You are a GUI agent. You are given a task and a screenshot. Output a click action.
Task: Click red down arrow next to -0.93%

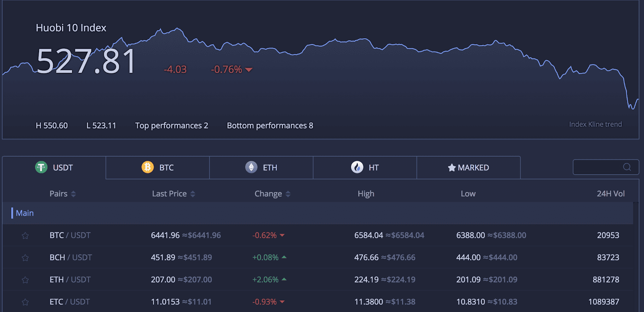(282, 302)
